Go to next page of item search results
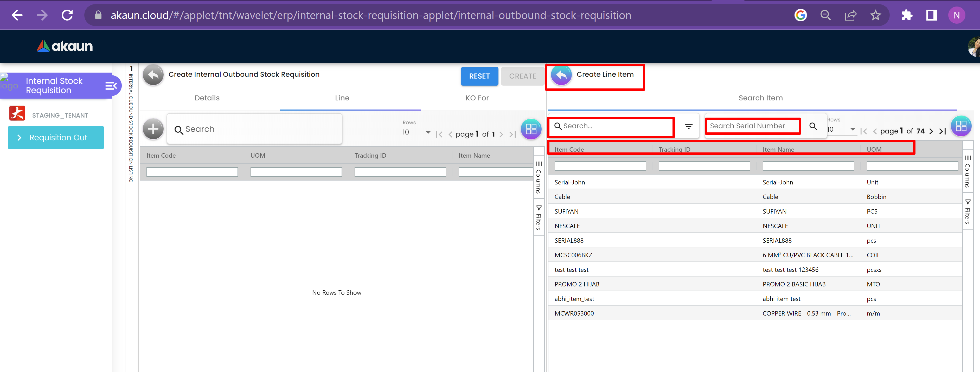The width and height of the screenshot is (980, 372). (x=931, y=132)
